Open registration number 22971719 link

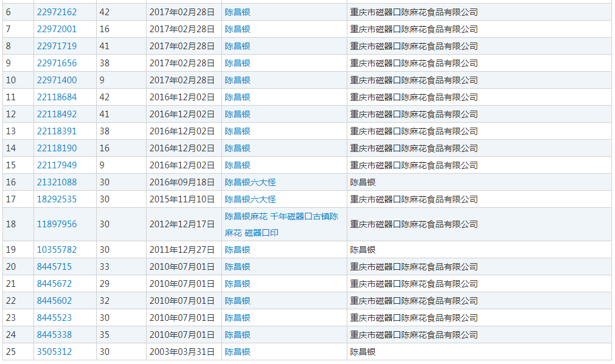57,46
